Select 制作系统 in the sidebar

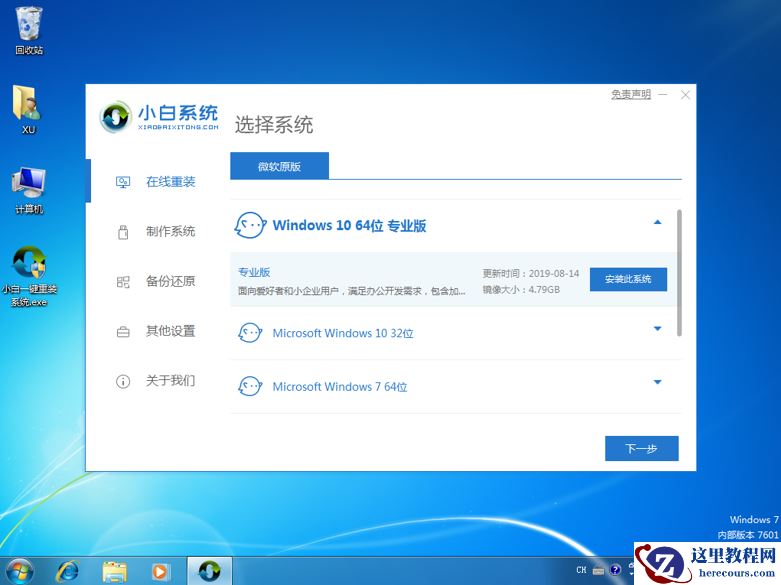170,232
